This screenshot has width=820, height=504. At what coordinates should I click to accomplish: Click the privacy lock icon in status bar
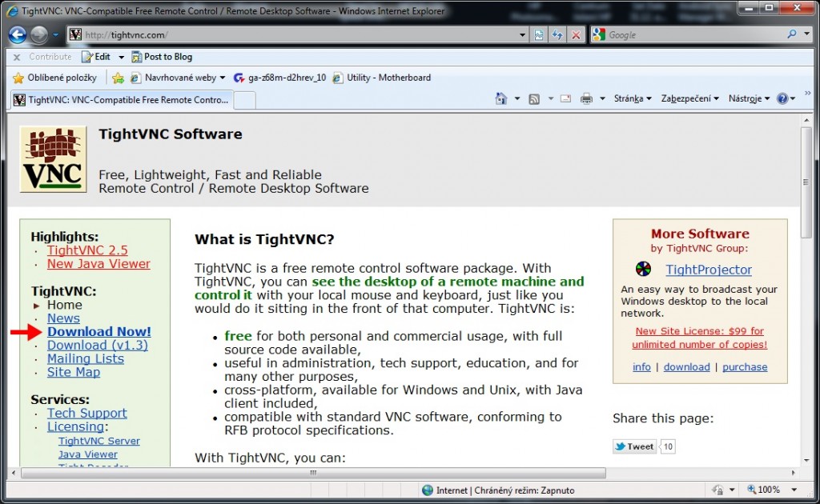click(x=718, y=490)
